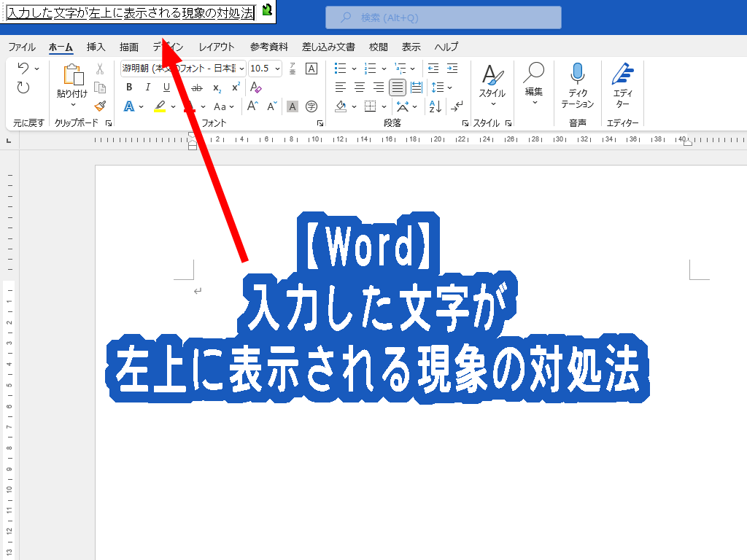This screenshot has width=747, height=560.
Task: Click the ruler tab selector
Action: tap(9, 141)
